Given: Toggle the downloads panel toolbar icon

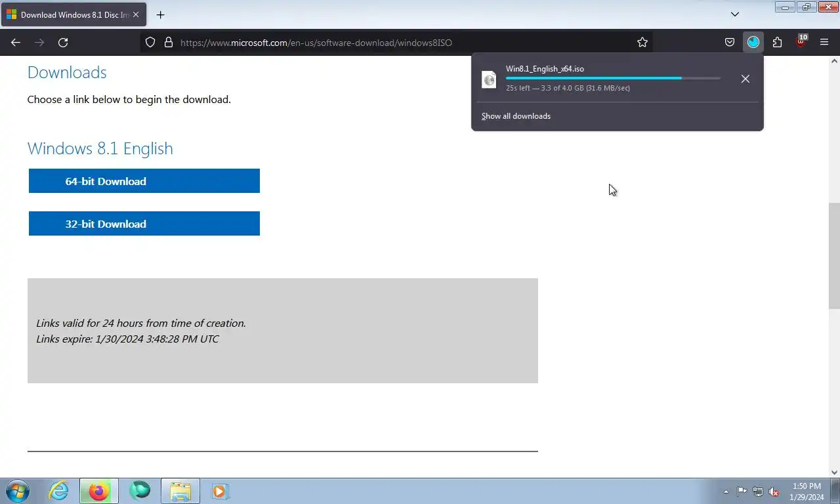Looking at the screenshot, I should (753, 42).
